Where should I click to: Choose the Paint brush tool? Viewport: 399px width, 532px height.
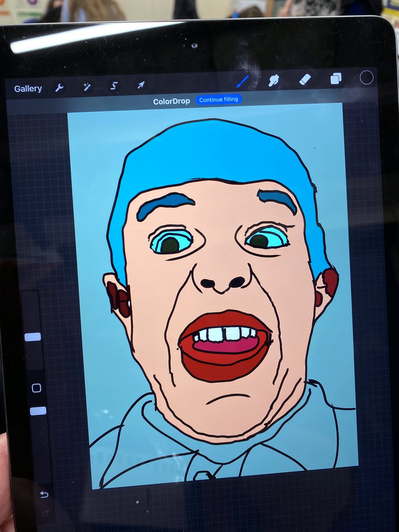242,81
